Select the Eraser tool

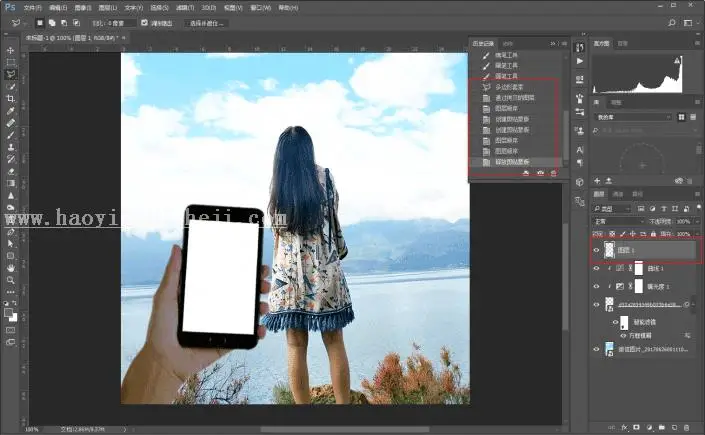(x=10, y=171)
